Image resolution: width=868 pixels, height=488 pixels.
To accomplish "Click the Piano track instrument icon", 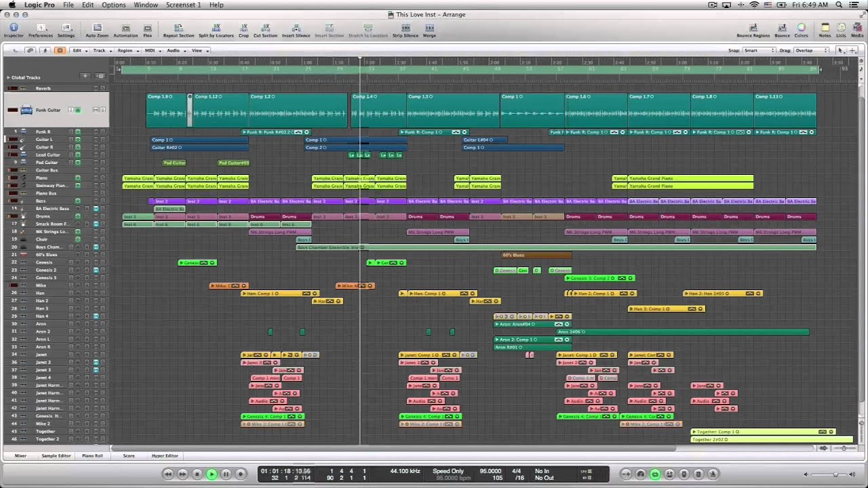I will click(x=23, y=178).
